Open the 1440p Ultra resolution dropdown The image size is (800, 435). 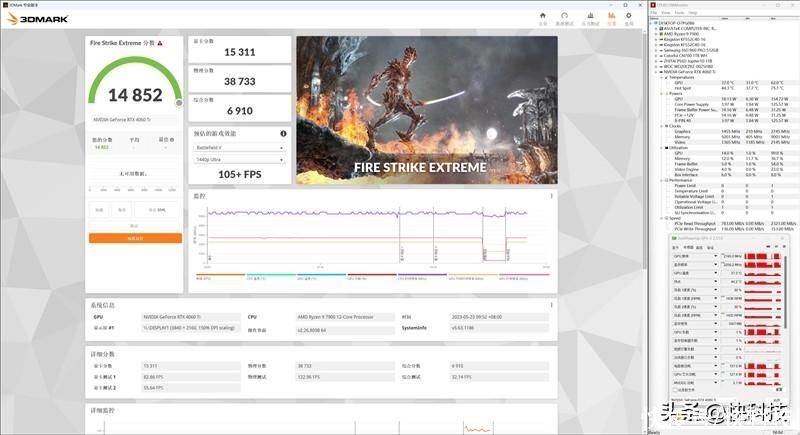click(x=239, y=160)
